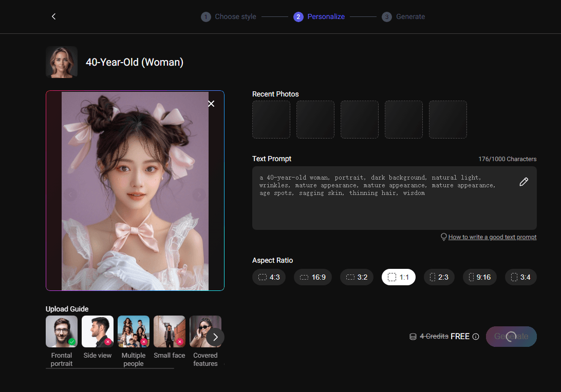The height and width of the screenshot is (392, 561).
Task: Open step 1 Choose style
Action: (x=229, y=16)
